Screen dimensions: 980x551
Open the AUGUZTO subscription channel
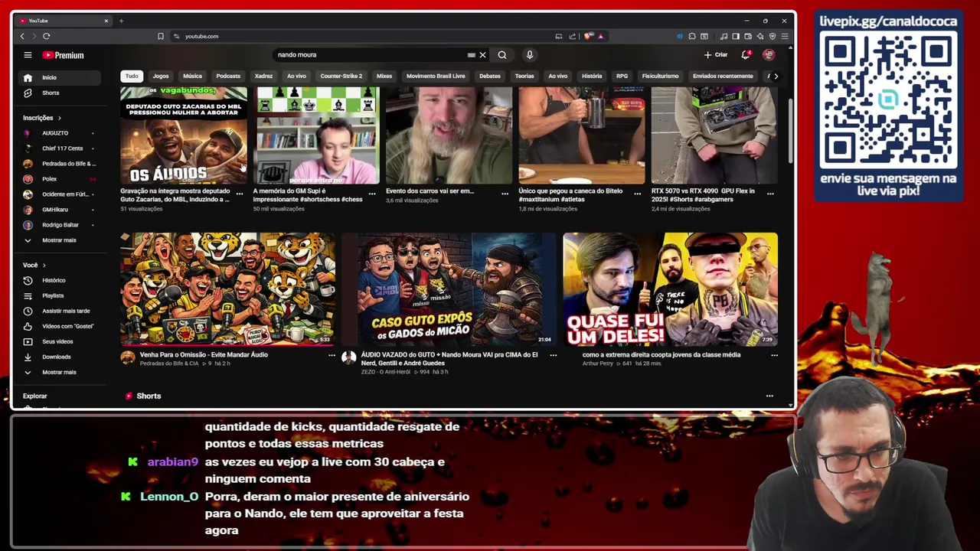click(x=60, y=133)
